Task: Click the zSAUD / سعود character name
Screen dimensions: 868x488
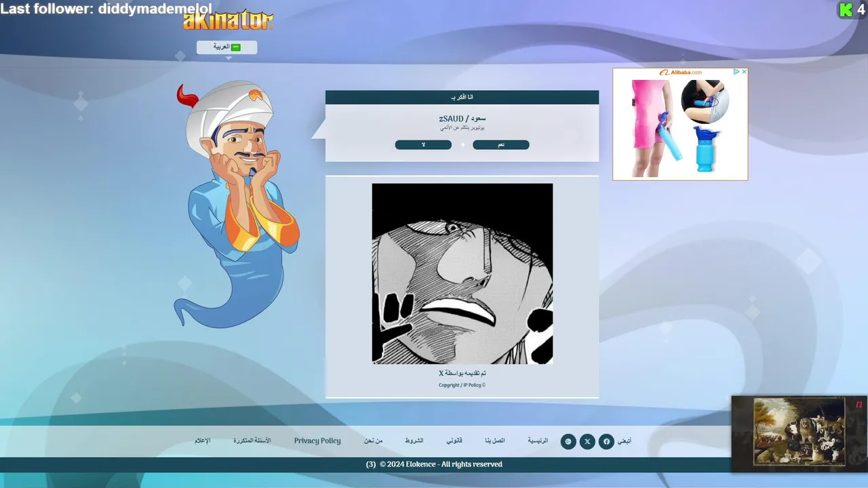Action: [462, 119]
